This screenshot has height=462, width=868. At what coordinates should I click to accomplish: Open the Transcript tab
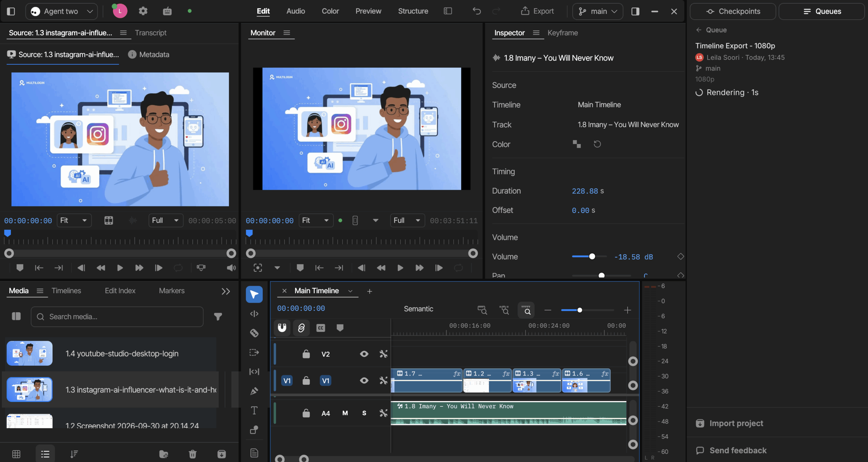pos(151,33)
